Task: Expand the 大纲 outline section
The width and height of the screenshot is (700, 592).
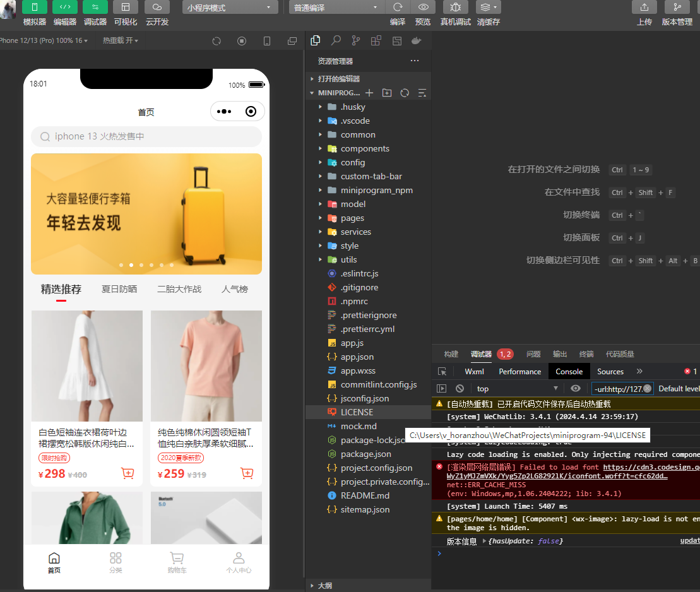Action: [x=368, y=585]
